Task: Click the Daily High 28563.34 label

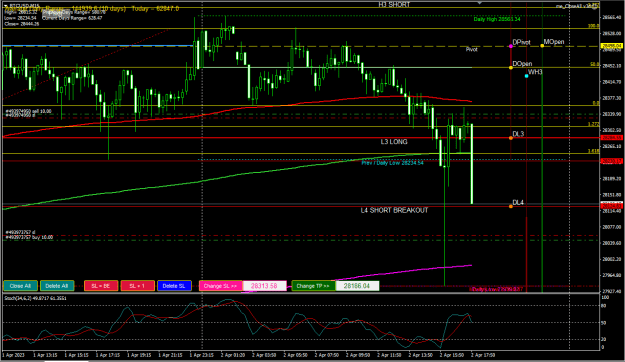Action: (497, 19)
